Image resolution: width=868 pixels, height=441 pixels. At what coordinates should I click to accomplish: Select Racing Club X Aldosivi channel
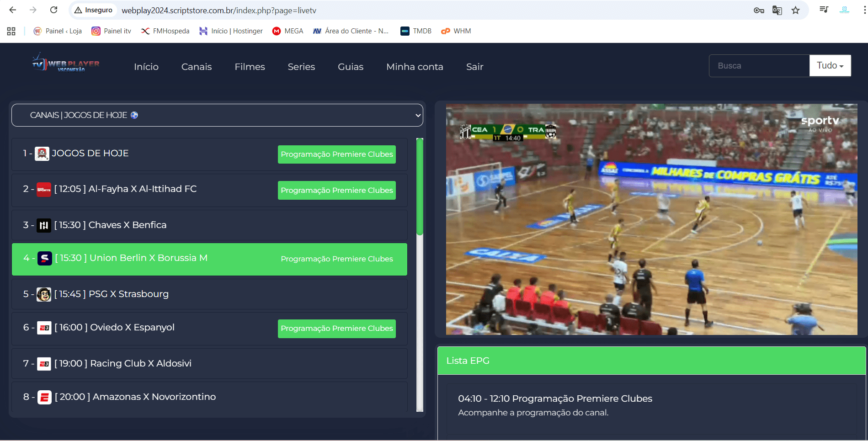tap(141, 363)
